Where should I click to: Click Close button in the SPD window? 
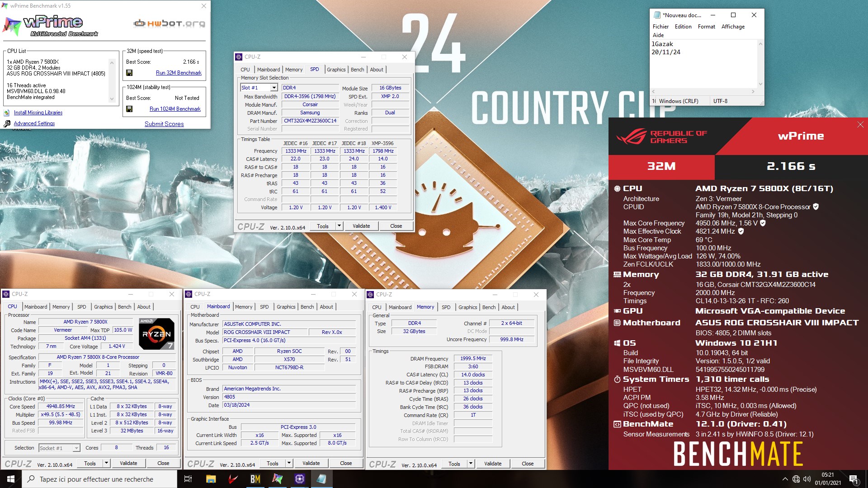point(396,226)
